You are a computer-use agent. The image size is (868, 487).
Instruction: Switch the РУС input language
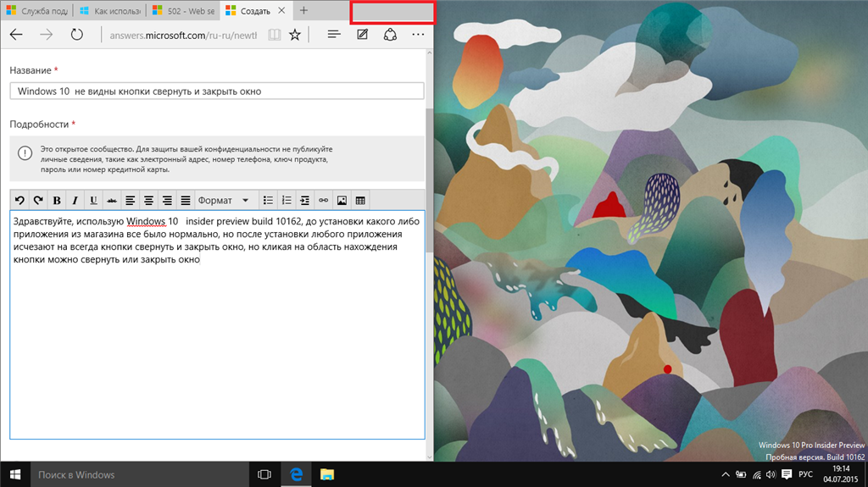click(x=805, y=474)
